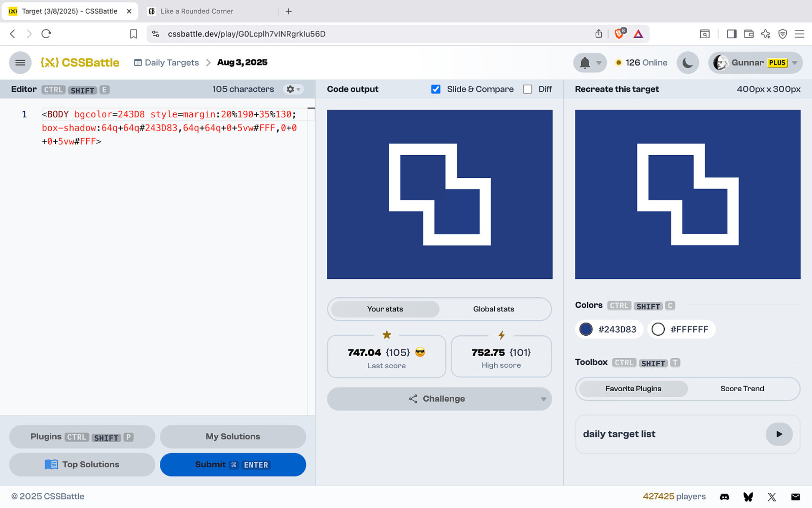
Task: Open Top Solutions
Action: pos(82,465)
